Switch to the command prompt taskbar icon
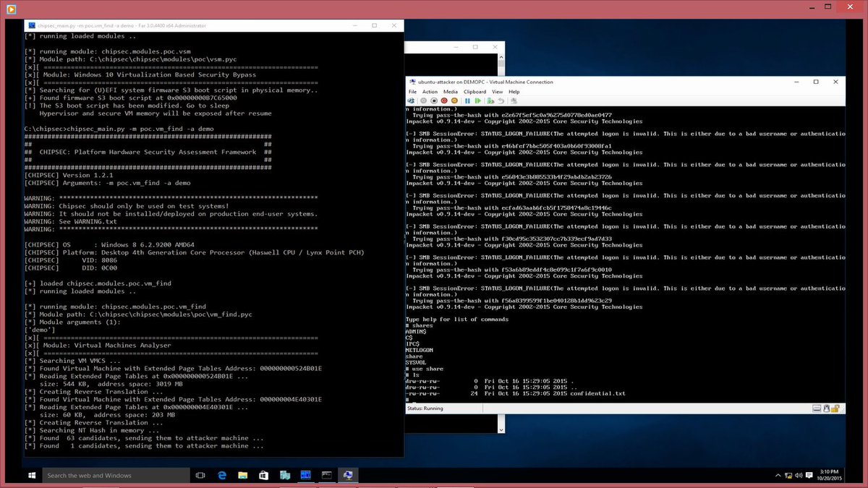The height and width of the screenshot is (488, 868). tap(327, 475)
